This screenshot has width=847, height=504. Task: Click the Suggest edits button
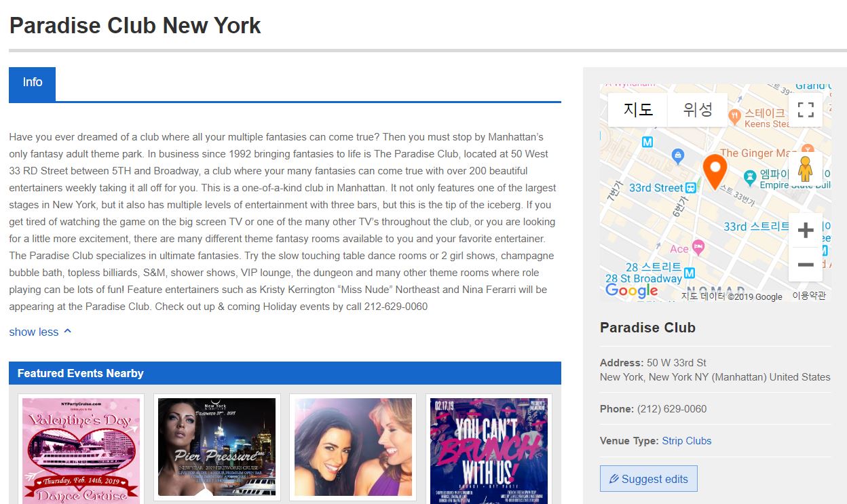click(x=649, y=479)
